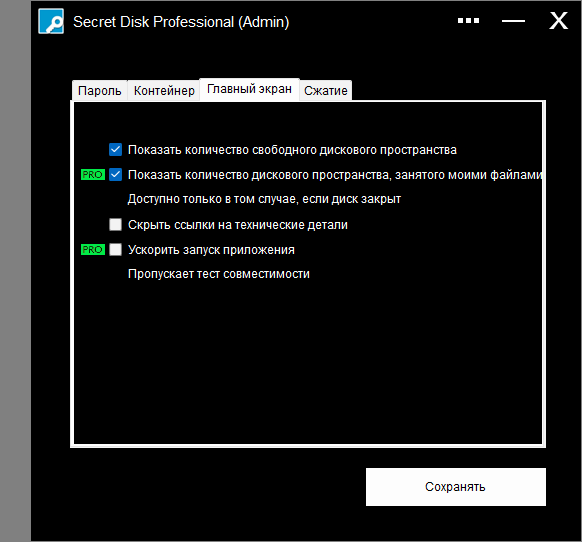The width and height of the screenshot is (582, 542).
Task: Select the Главный экран tab
Action: point(249,89)
